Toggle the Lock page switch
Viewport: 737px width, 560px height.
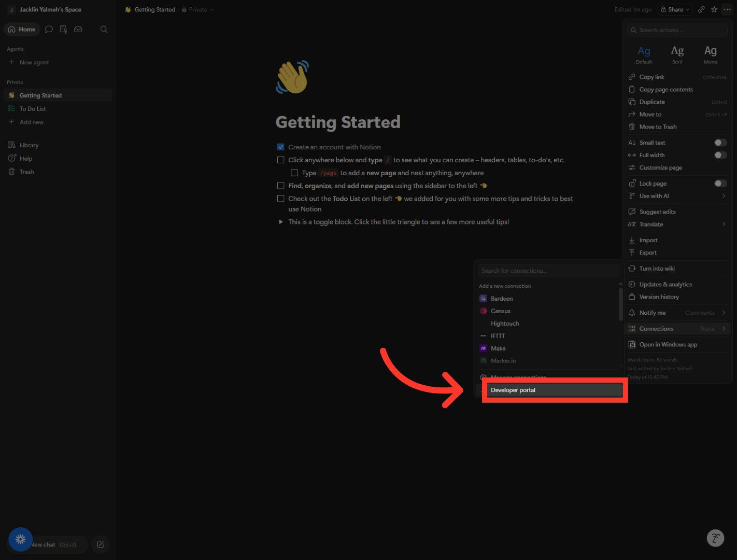tap(720, 184)
